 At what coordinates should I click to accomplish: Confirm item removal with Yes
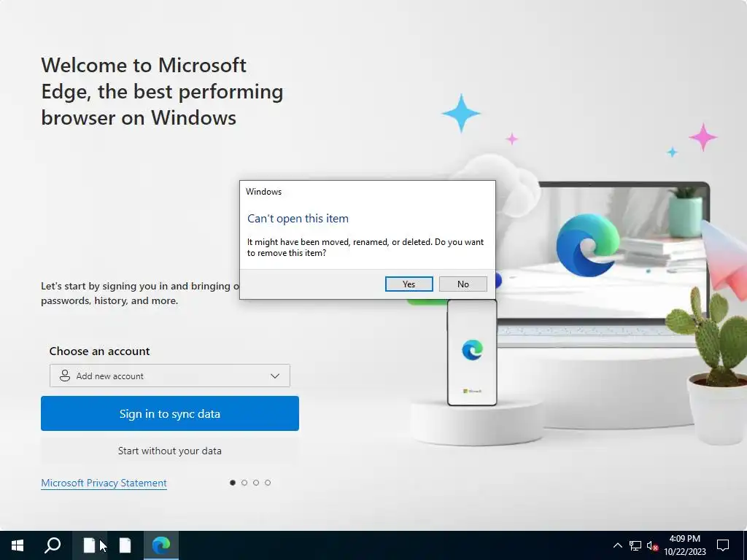pos(409,284)
